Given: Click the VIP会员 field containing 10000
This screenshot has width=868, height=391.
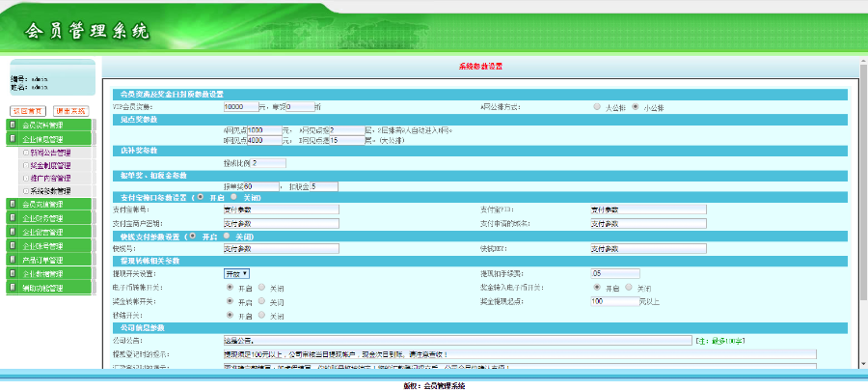Looking at the screenshot, I should [x=241, y=107].
